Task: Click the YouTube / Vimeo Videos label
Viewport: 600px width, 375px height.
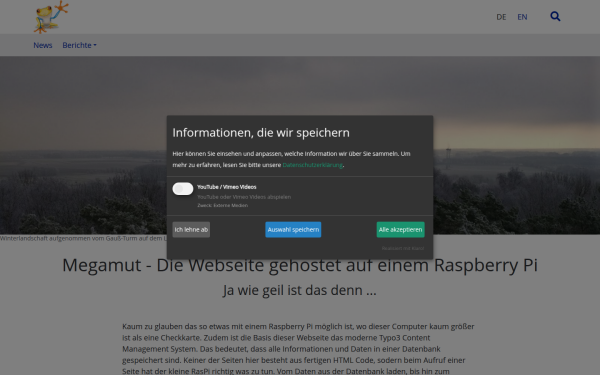Action: [x=227, y=187]
